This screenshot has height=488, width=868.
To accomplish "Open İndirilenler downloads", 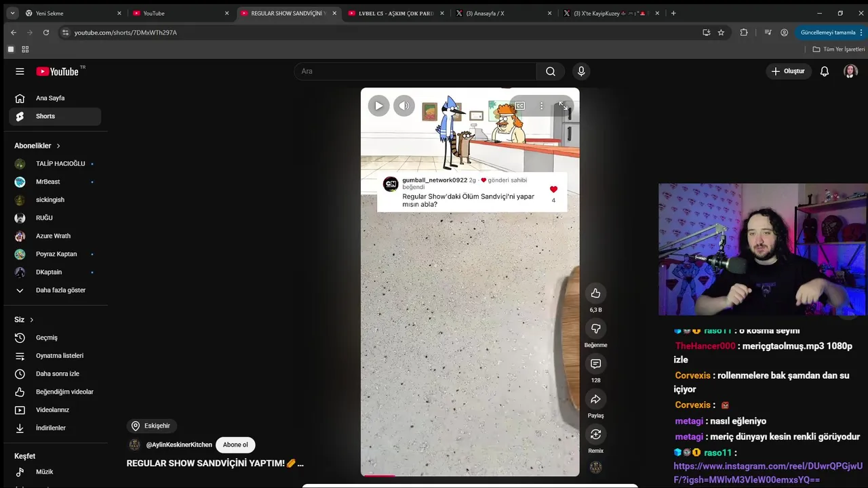I will [55, 428].
